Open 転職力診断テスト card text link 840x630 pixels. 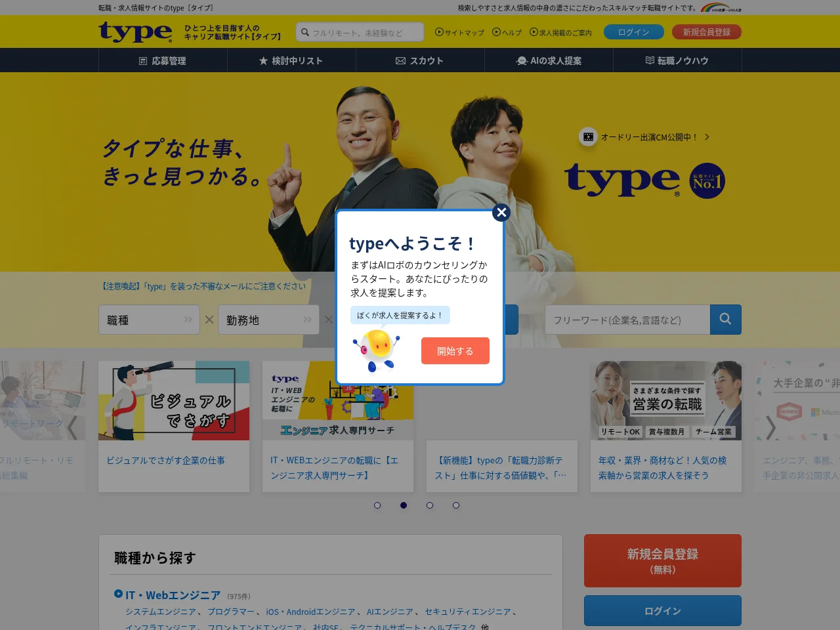point(501,468)
